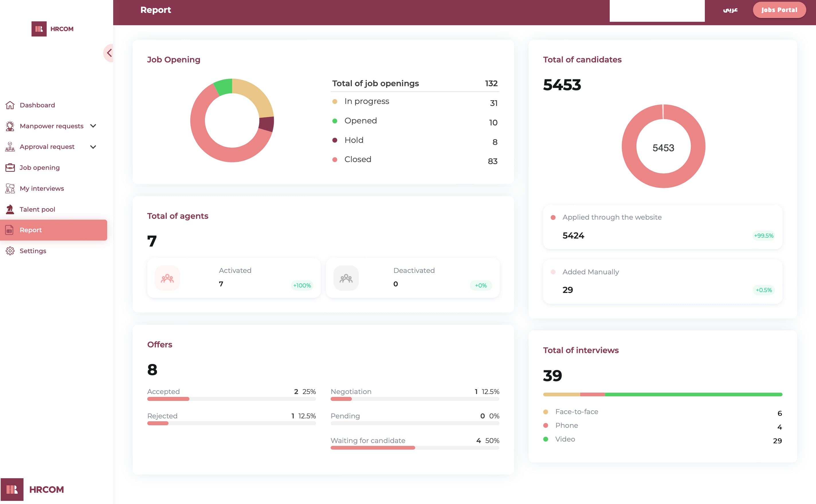
Task: Click the +0% badge on Deactivated
Action: click(x=480, y=285)
